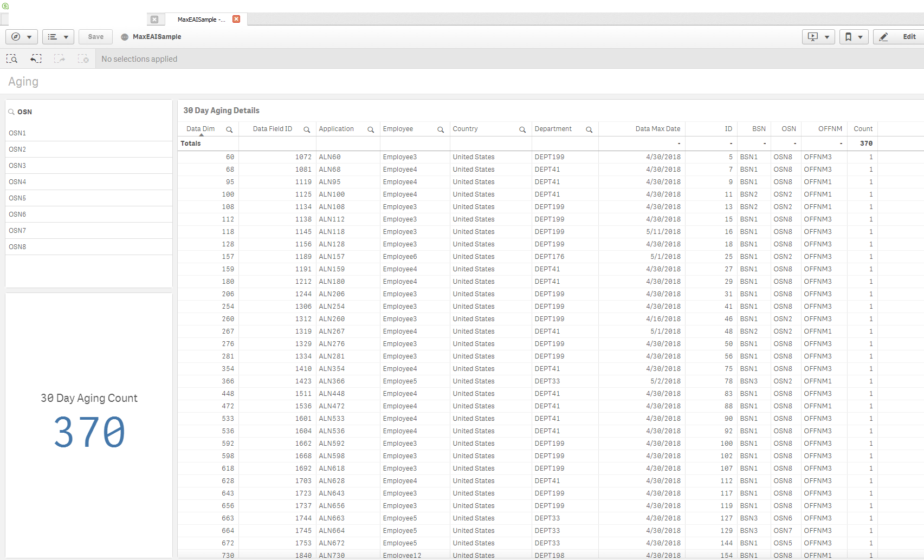The image size is (924, 560).
Task: Select Employee12 cell
Action: 415,556
